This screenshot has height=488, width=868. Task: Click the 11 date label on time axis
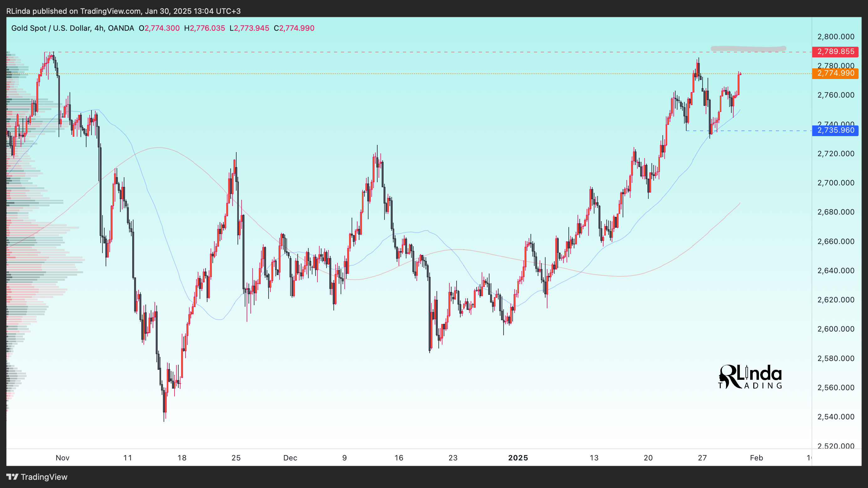tap(128, 458)
